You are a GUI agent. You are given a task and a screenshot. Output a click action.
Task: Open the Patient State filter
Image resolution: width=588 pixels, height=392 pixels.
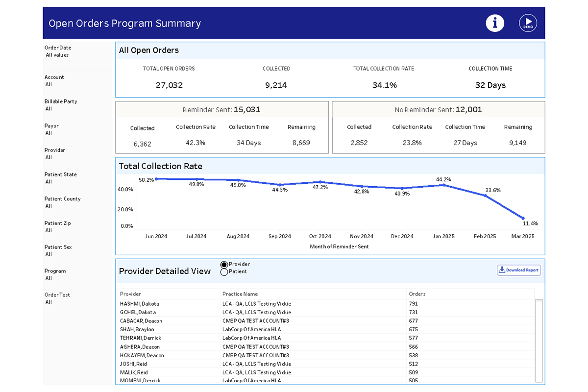tap(60, 177)
